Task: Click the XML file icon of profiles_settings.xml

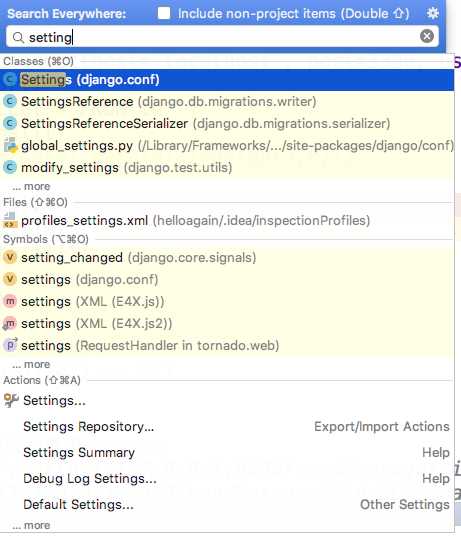Action: [x=10, y=221]
